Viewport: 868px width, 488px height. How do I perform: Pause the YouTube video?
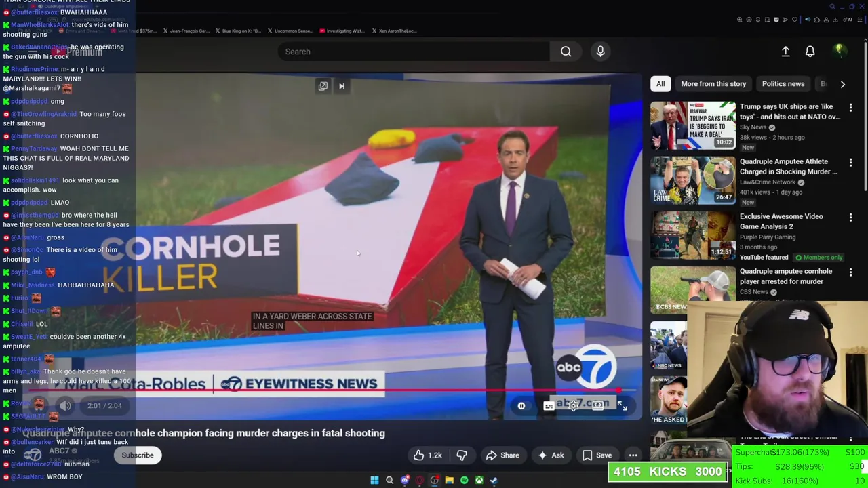[521, 406]
